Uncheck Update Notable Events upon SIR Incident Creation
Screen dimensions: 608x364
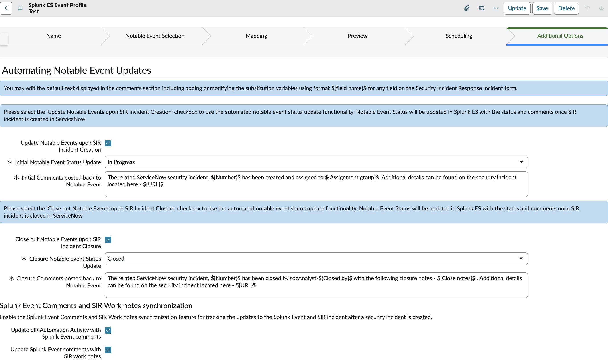click(x=108, y=143)
